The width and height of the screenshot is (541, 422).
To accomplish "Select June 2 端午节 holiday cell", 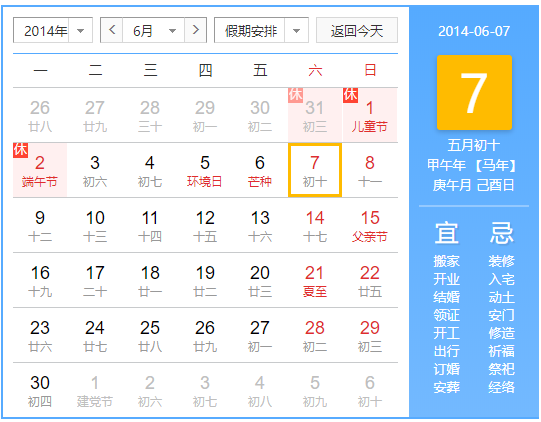I will pyautogui.click(x=40, y=170).
